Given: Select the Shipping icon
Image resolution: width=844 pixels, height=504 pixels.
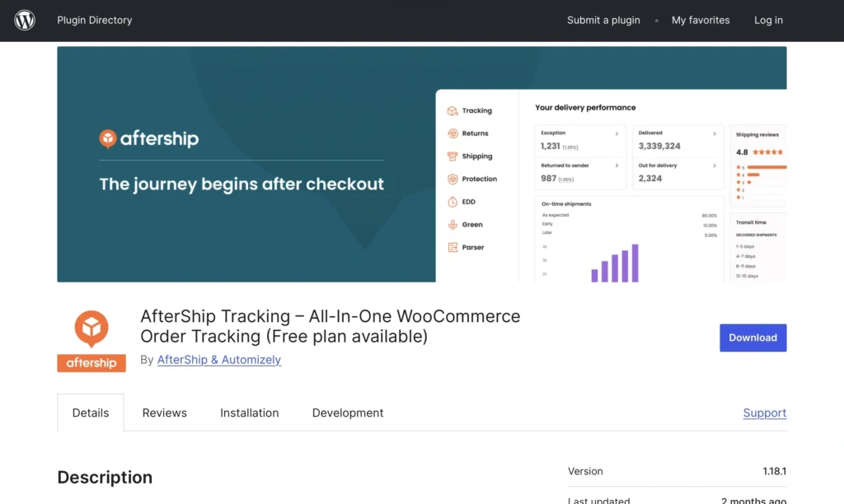Looking at the screenshot, I should click(x=453, y=156).
